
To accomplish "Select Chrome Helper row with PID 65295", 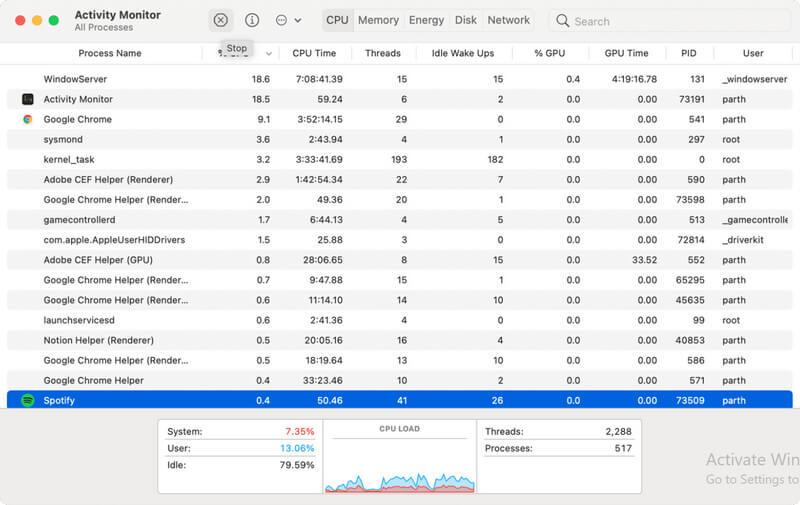I will point(399,280).
